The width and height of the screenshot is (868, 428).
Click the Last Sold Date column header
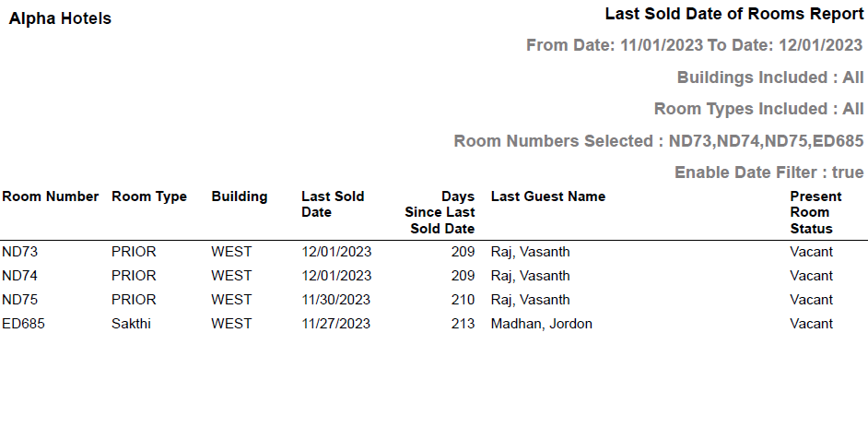[x=333, y=204]
